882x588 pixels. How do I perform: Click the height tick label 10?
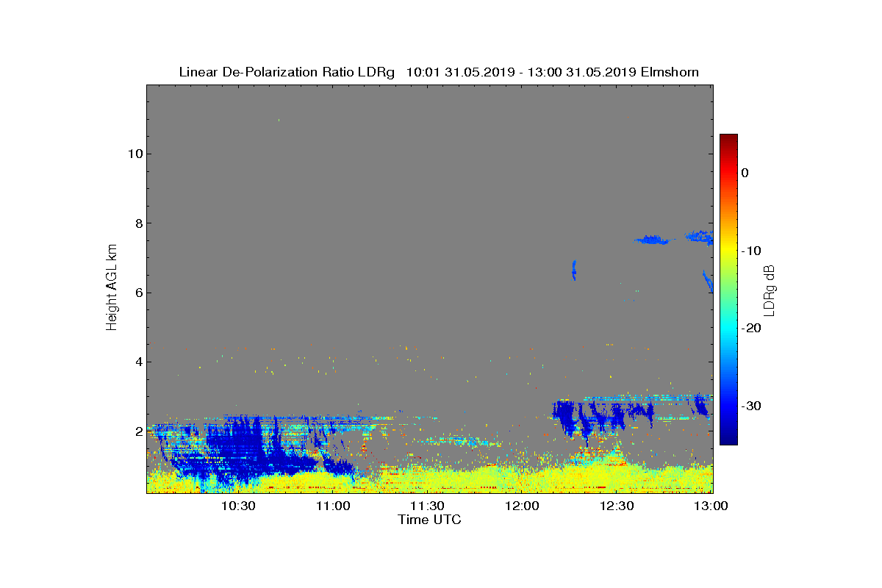[134, 154]
